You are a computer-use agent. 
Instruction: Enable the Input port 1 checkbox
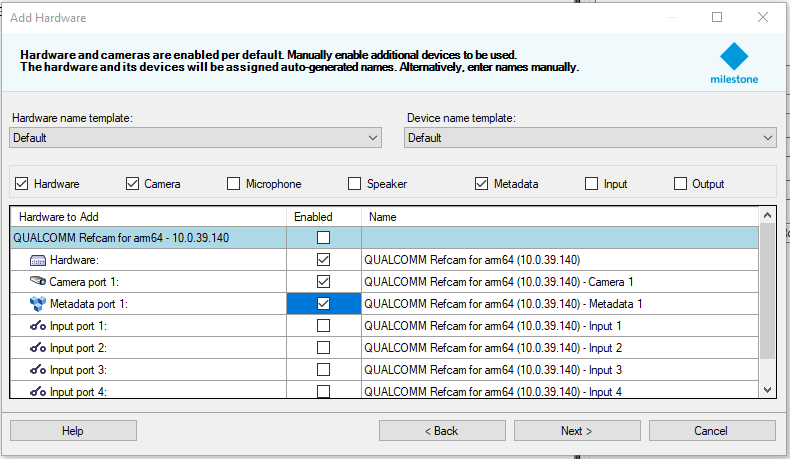click(323, 325)
